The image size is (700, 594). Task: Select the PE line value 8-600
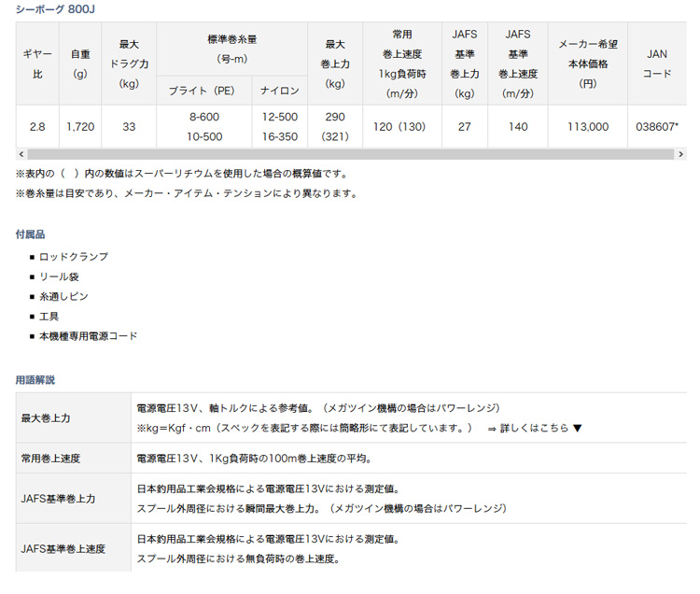click(204, 117)
